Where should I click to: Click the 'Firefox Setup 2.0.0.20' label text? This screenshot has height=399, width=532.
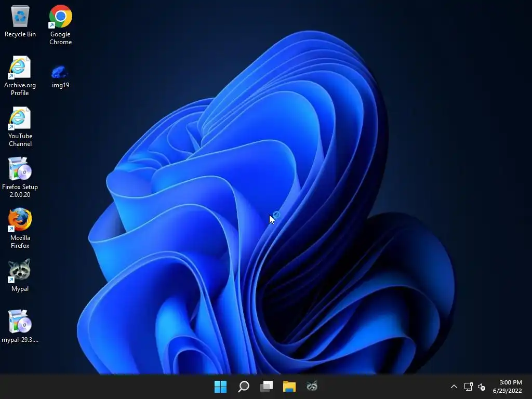click(x=20, y=191)
